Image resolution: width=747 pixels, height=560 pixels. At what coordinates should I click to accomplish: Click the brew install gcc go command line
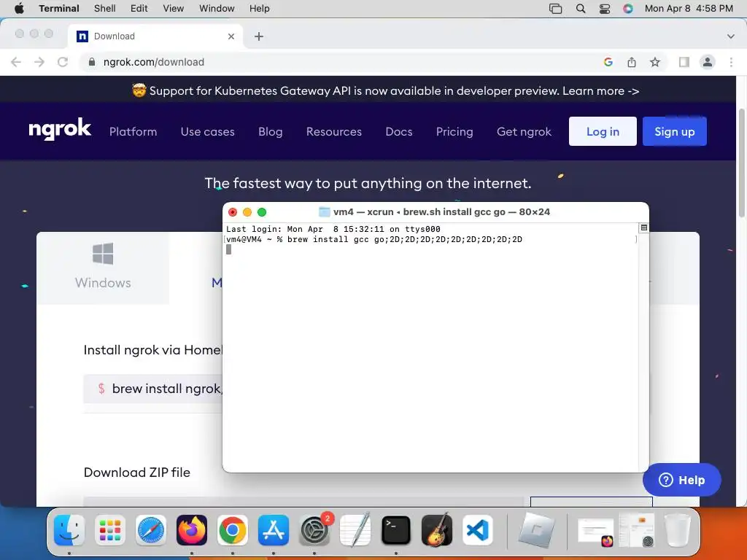point(374,239)
